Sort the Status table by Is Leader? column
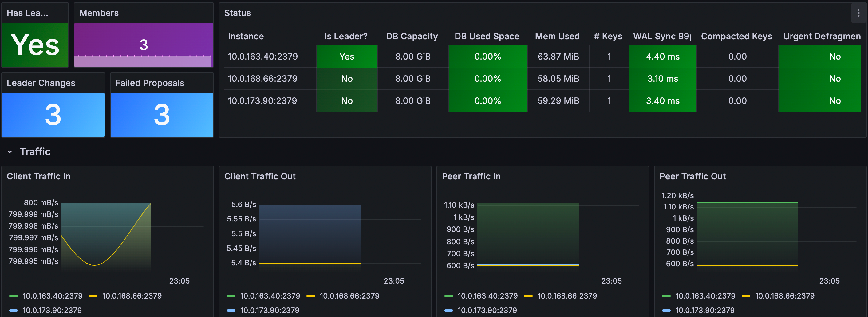 [x=345, y=36]
